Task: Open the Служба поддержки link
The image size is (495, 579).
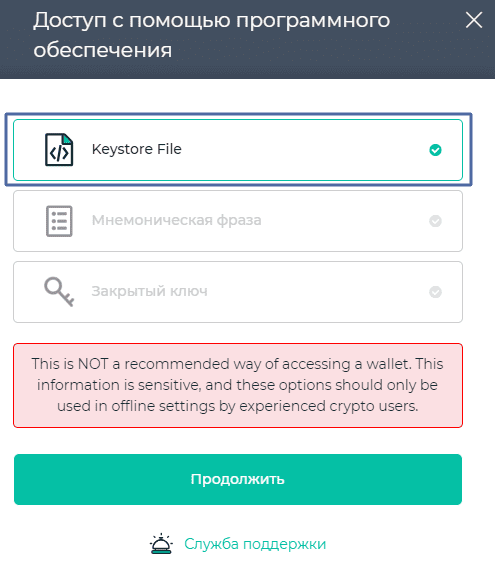Action: pyautogui.click(x=255, y=544)
